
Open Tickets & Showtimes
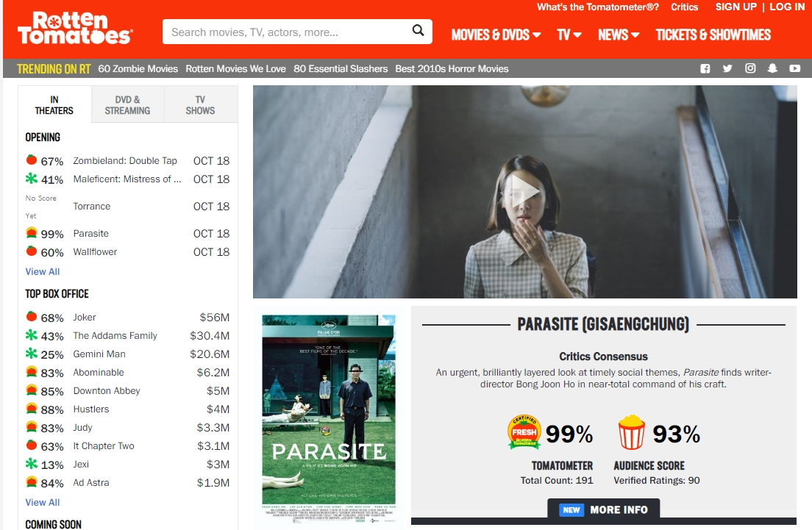[713, 35]
